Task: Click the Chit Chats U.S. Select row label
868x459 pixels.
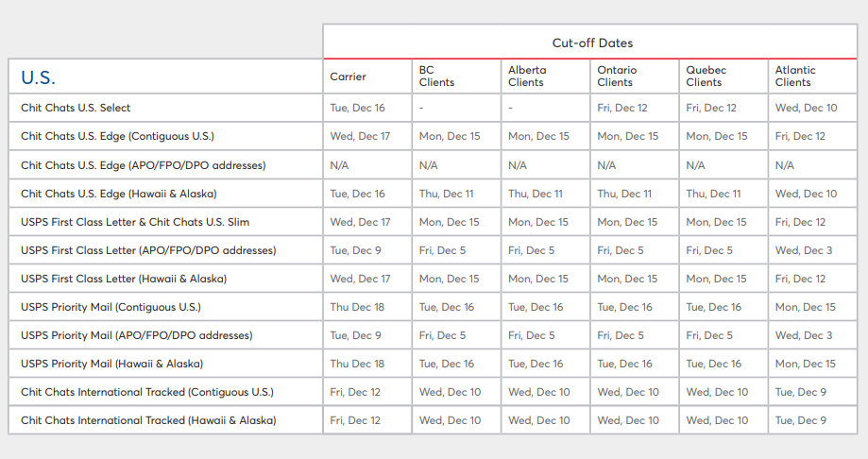Action: tap(76, 109)
